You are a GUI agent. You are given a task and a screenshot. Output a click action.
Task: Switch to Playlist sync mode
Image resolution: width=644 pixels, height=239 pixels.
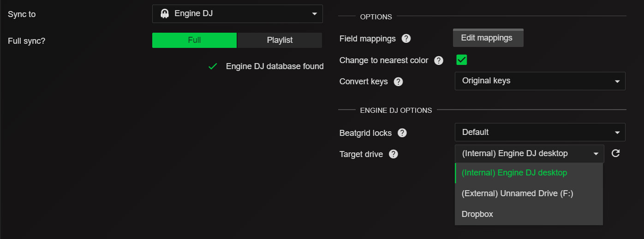click(x=280, y=40)
